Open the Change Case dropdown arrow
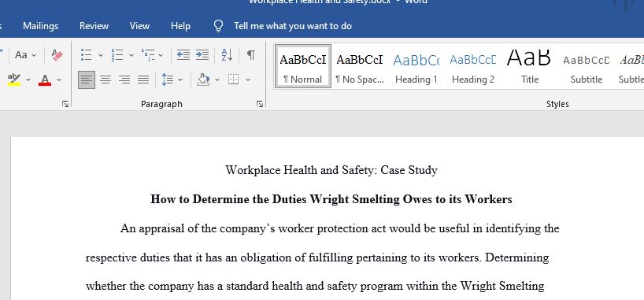This screenshot has width=644, height=300. click(x=34, y=55)
